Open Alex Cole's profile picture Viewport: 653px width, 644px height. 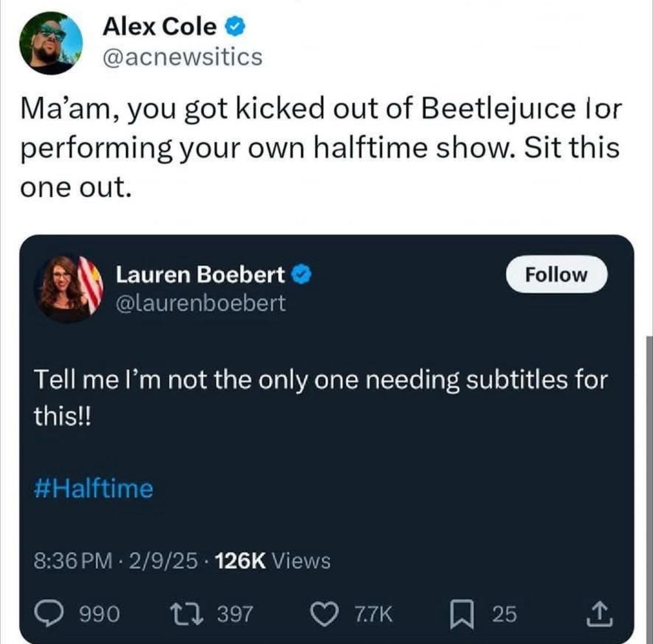[x=51, y=42]
